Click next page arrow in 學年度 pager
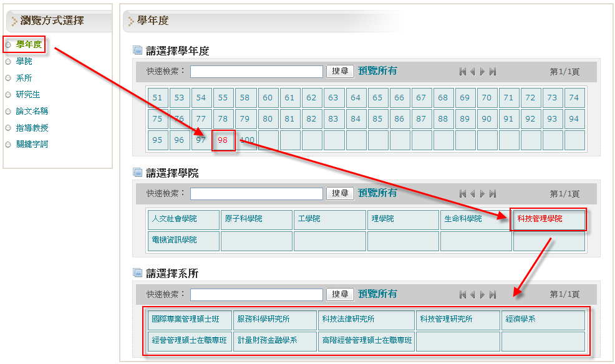Screen dimensions: 615x364 [482, 72]
